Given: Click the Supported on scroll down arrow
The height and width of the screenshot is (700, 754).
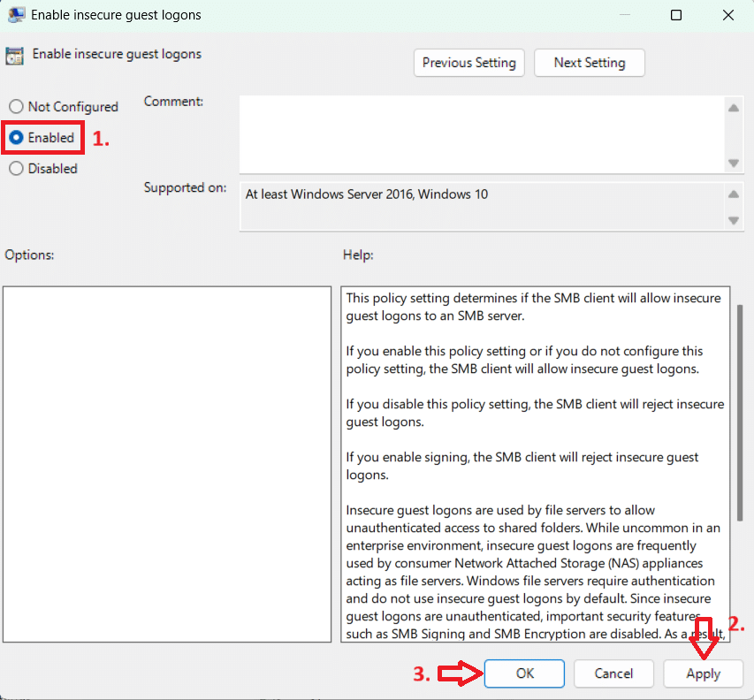Looking at the screenshot, I should [733, 220].
